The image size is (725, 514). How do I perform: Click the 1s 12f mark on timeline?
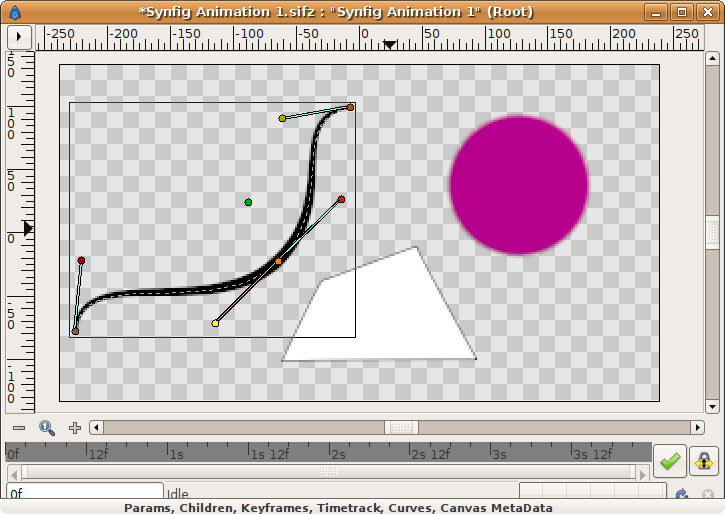270,454
